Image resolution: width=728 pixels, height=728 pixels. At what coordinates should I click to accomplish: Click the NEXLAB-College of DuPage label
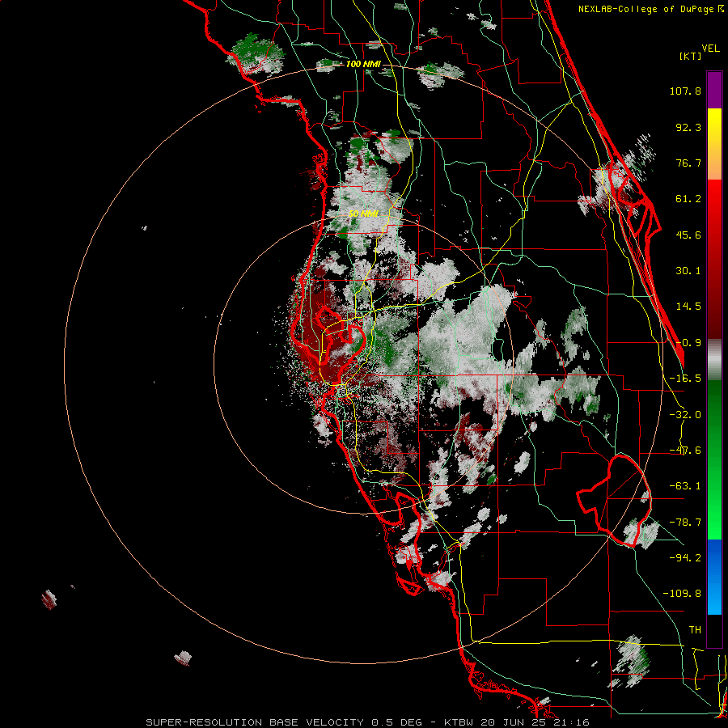tap(645, 9)
